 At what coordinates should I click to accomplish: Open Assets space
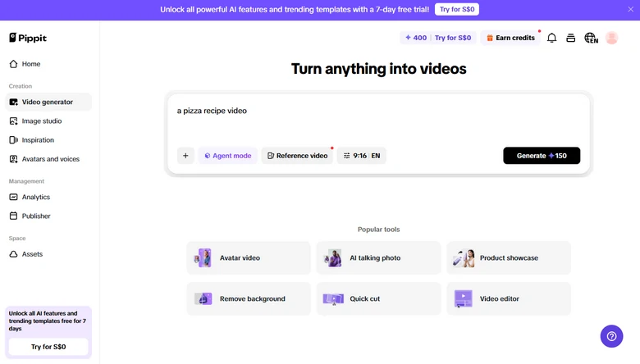[x=48, y=254]
